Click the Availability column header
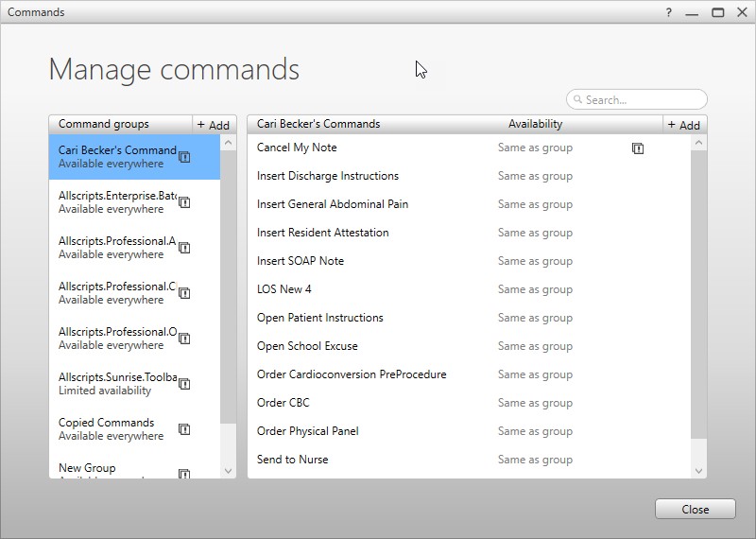The image size is (756, 539). pos(535,124)
